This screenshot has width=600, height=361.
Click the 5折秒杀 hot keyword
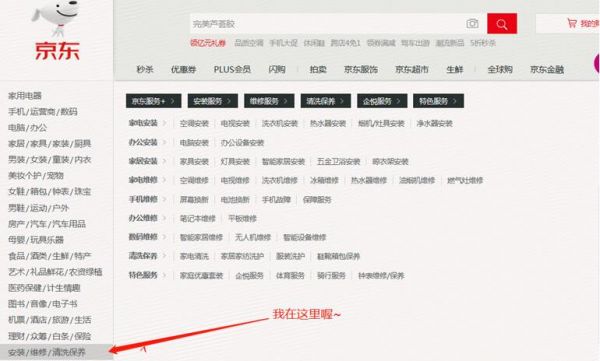pyautogui.click(x=483, y=43)
